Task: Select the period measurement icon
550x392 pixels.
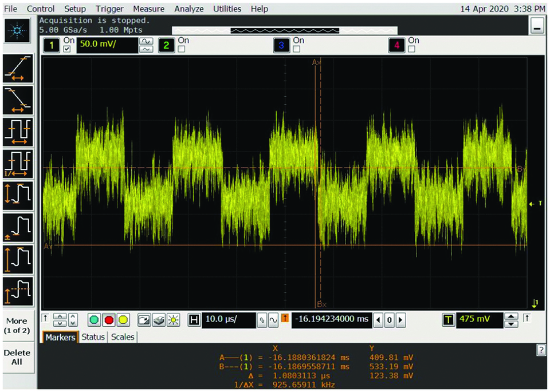Action: coord(18,132)
